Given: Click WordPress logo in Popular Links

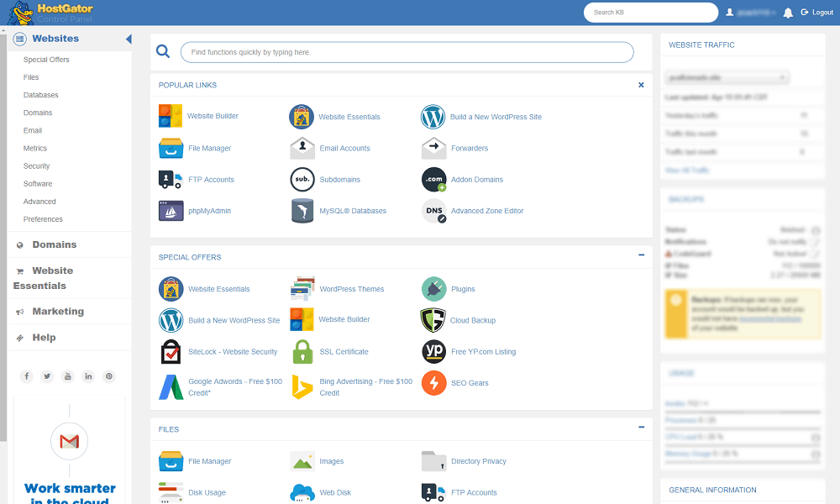Looking at the screenshot, I should click(x=433, y=117).
